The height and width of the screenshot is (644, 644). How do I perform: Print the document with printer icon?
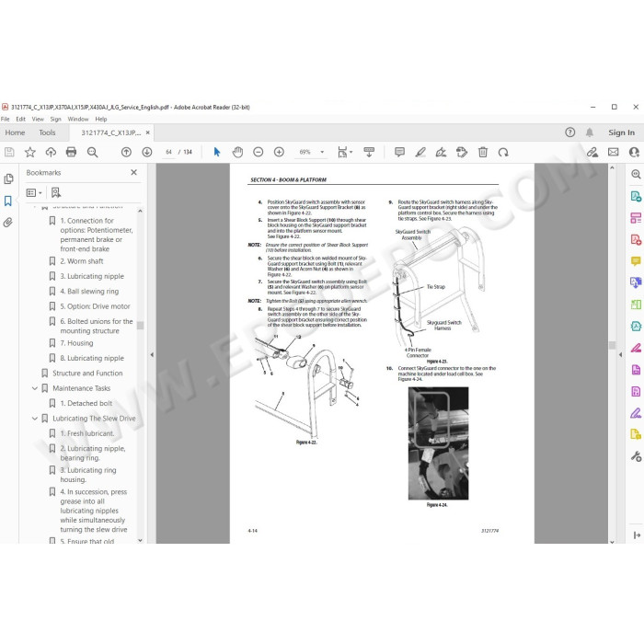point(71,153)
